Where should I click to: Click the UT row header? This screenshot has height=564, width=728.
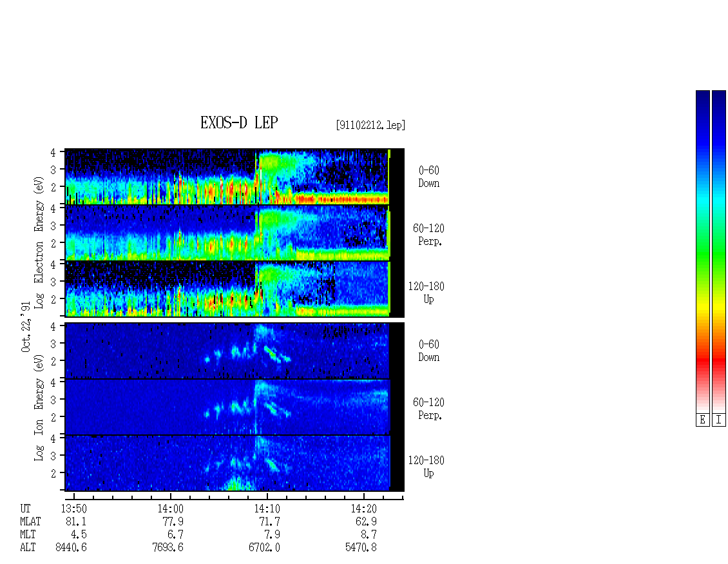click(x=25, y=509)
